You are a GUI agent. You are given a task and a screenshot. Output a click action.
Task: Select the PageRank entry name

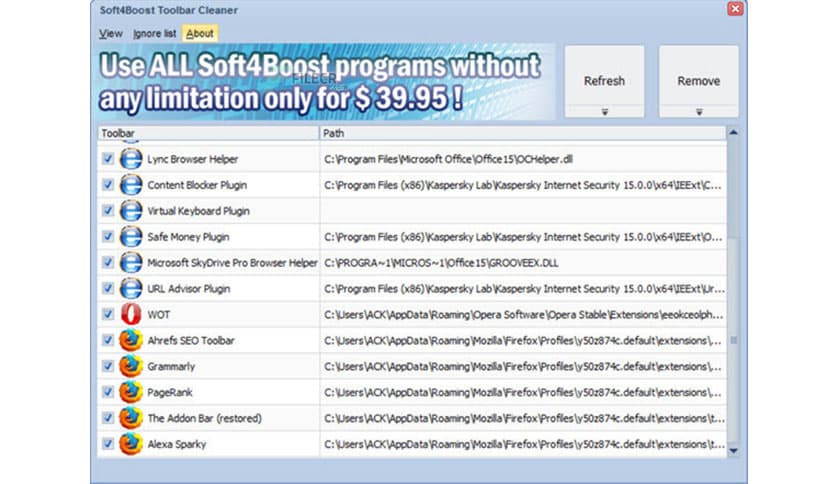170,392
